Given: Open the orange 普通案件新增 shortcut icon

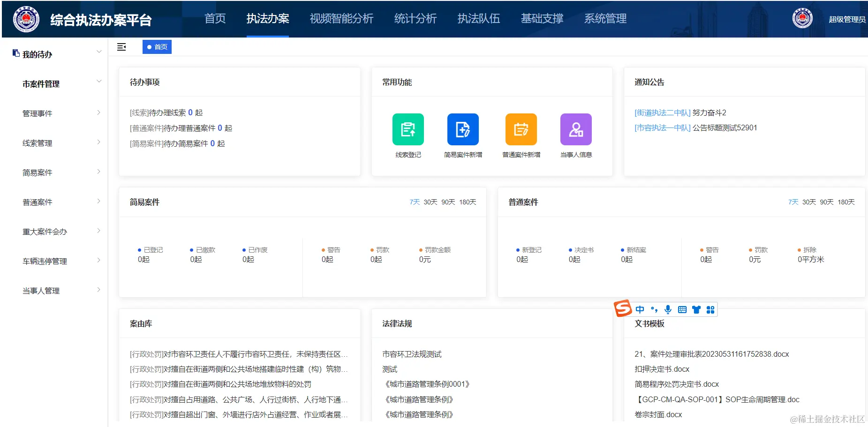Looking at the screenshot, I should pos(521,129).
